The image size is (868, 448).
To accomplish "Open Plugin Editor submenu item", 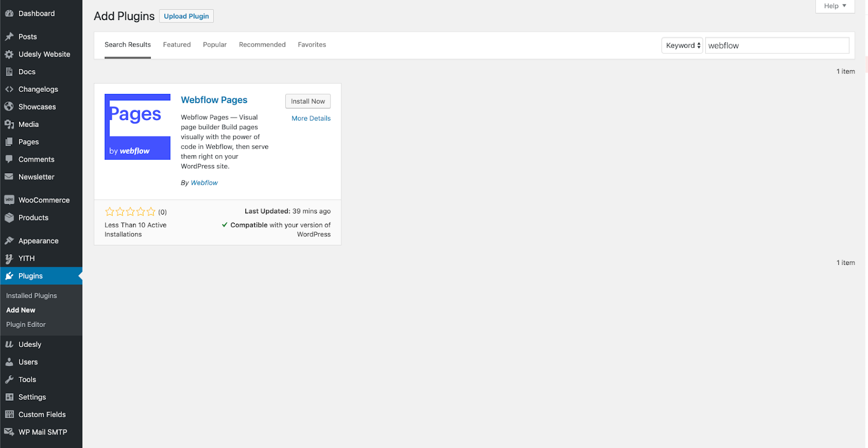I will pos(26,325).
